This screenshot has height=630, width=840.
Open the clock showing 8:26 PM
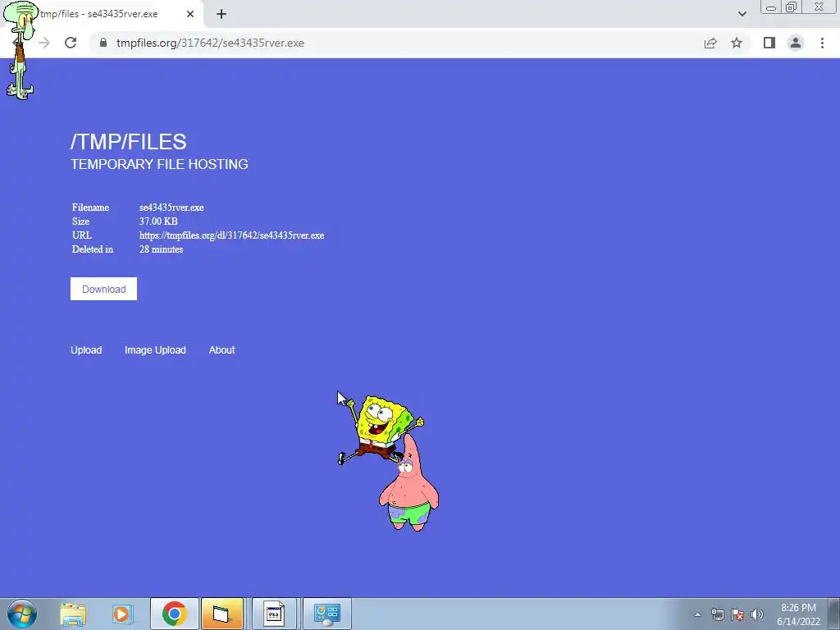coord(798,614)
